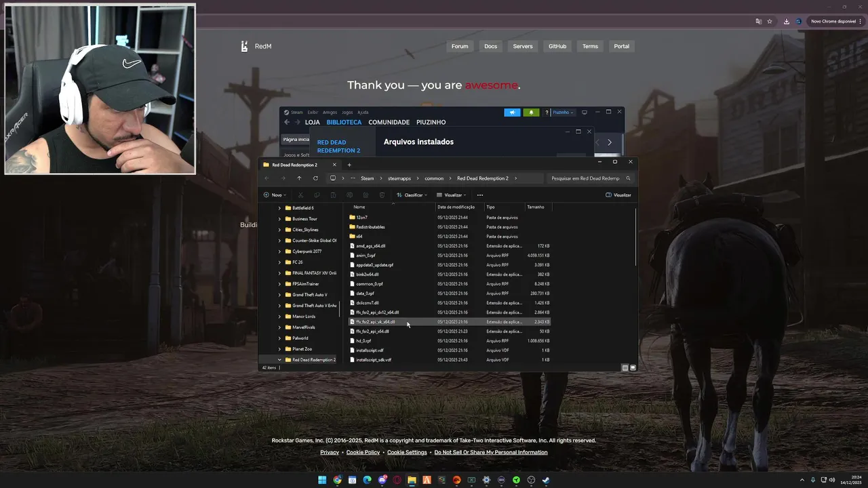Close the Red Dead Redemption 2 Explorer tab

334,165
